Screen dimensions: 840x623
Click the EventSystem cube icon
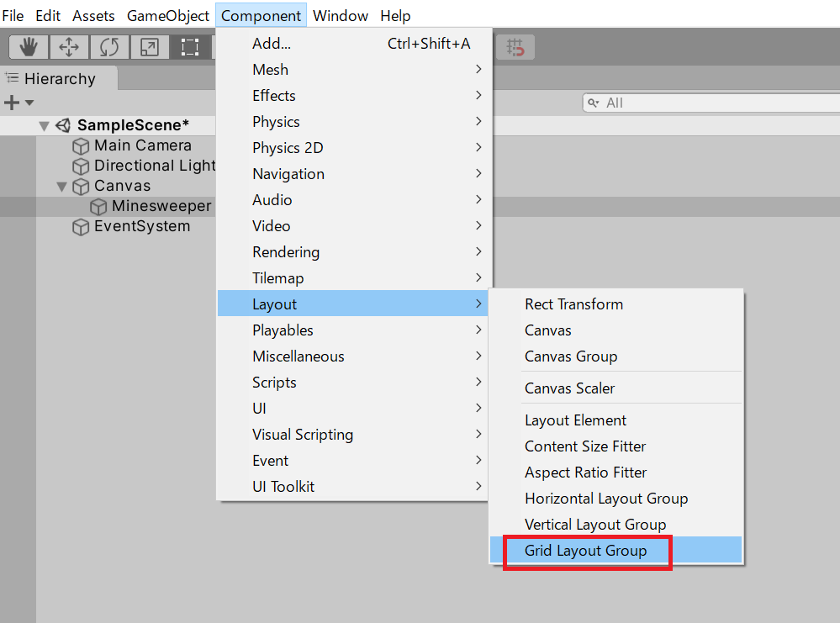click(x=81, y=227)
